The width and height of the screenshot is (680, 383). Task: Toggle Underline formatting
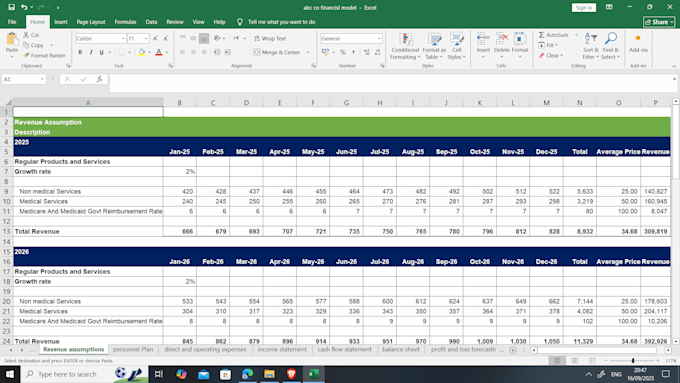tap(101, 52)
